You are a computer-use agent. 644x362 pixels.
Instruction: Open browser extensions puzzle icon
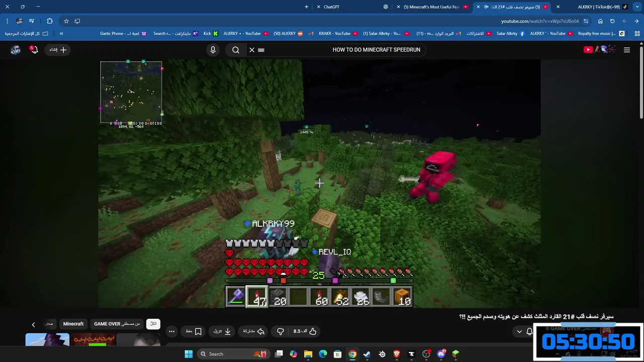point(49,21)
